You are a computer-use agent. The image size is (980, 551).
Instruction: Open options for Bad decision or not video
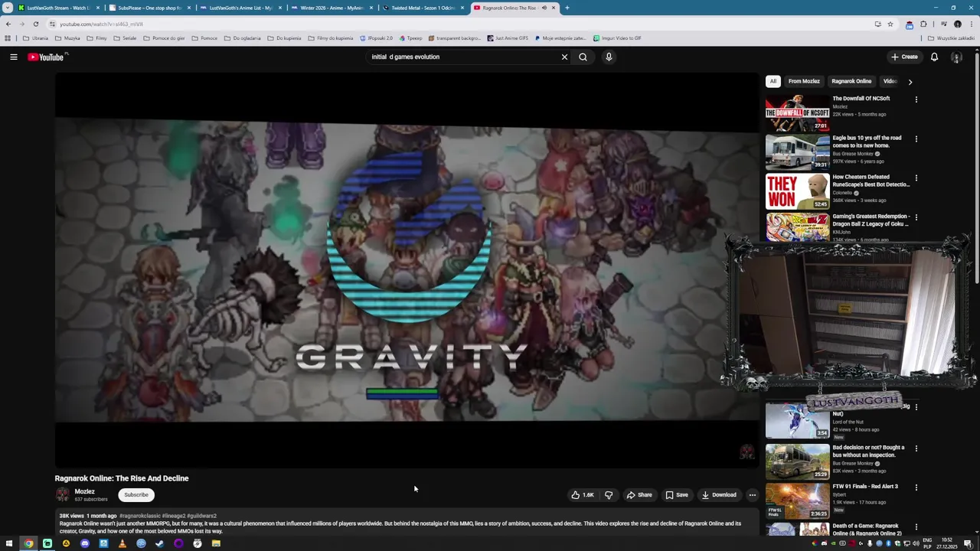pos(916,448)
